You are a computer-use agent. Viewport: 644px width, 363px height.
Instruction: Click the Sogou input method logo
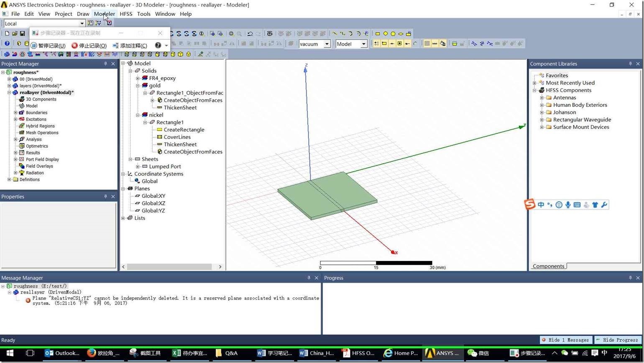click(530, 205)
